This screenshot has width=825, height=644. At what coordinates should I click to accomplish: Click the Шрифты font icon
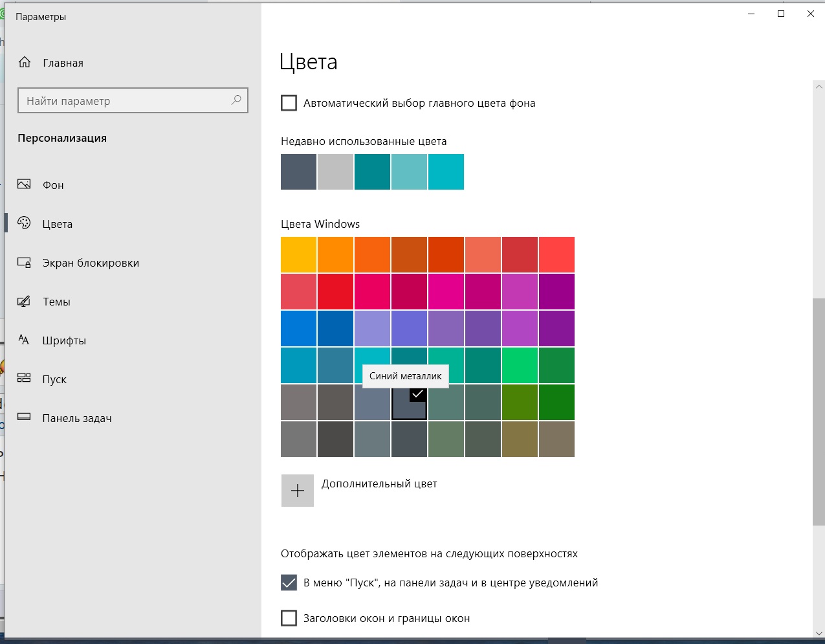click(x=25, y=340)
